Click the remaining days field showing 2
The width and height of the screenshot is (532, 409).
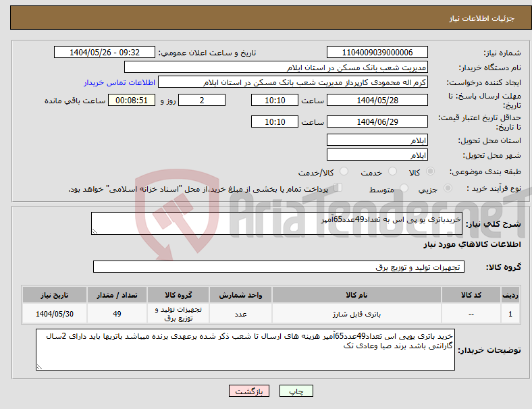coord(202,100)
